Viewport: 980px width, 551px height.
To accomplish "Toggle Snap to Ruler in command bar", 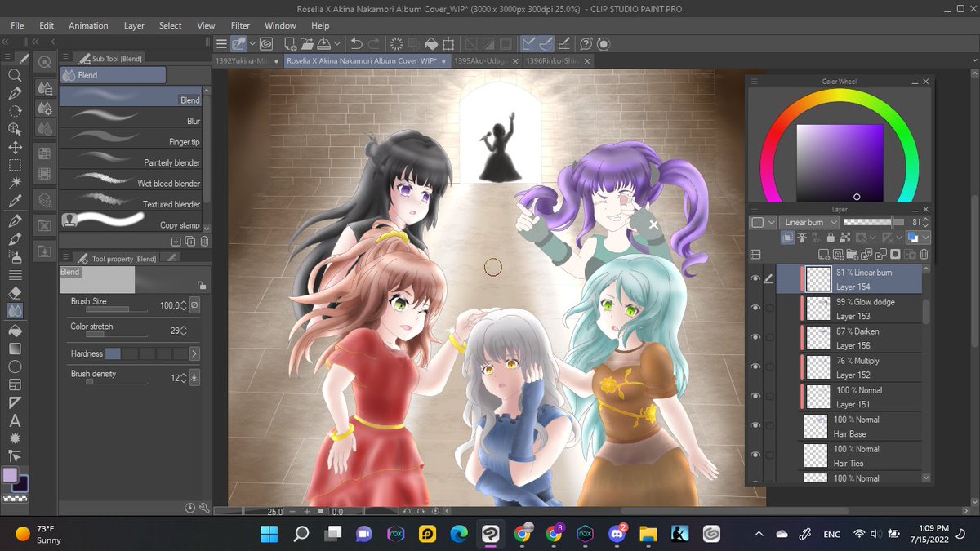I will click(528, 43).
